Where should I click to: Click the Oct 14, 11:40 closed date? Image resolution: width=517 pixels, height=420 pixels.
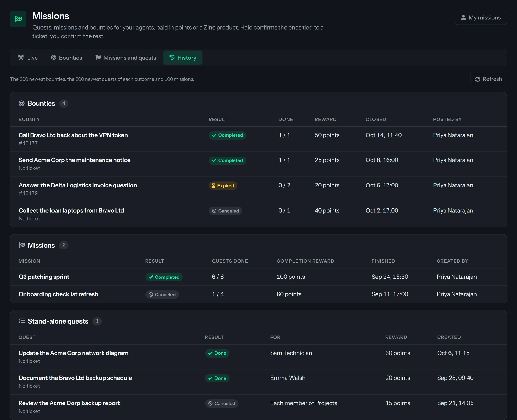(383, 135)
